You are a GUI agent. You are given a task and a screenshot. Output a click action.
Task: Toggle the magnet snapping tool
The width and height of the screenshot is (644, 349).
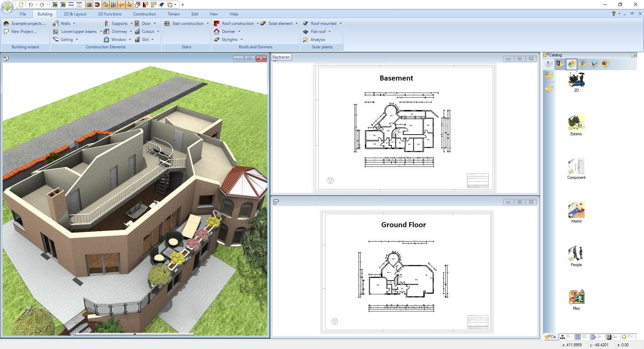click(97, 5)
